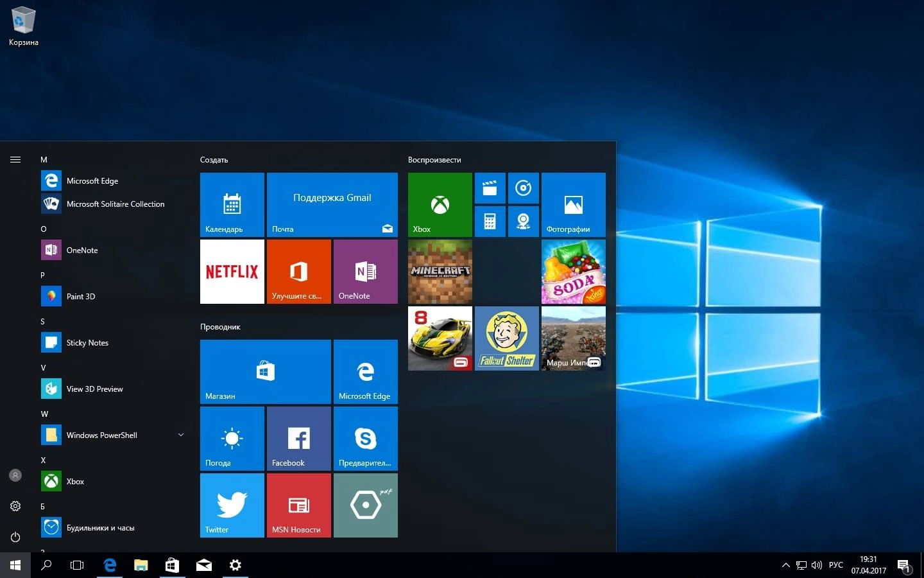924x578 pixels.
Task: Open Settings from the taskbar
Action: [x=235, y=565]
